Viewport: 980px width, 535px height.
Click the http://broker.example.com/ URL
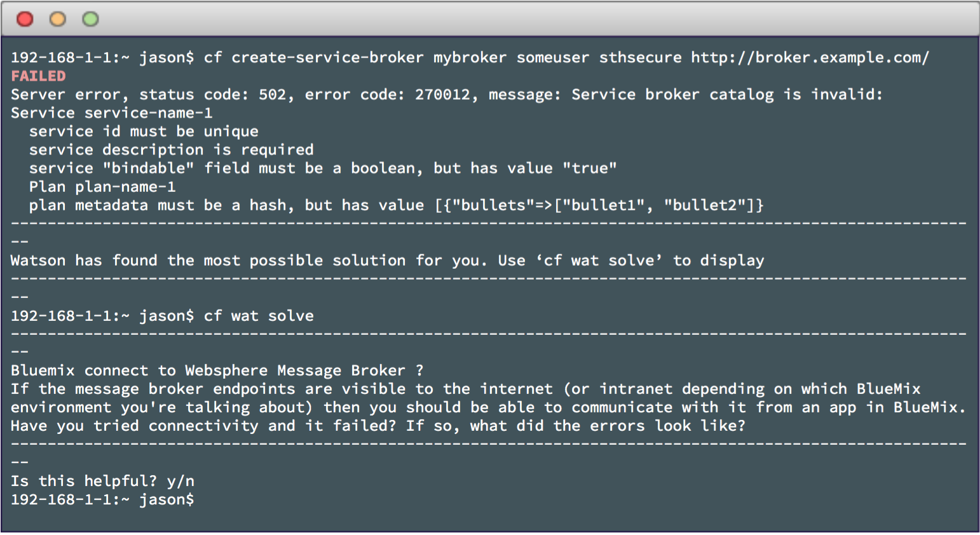coord(810,57)
